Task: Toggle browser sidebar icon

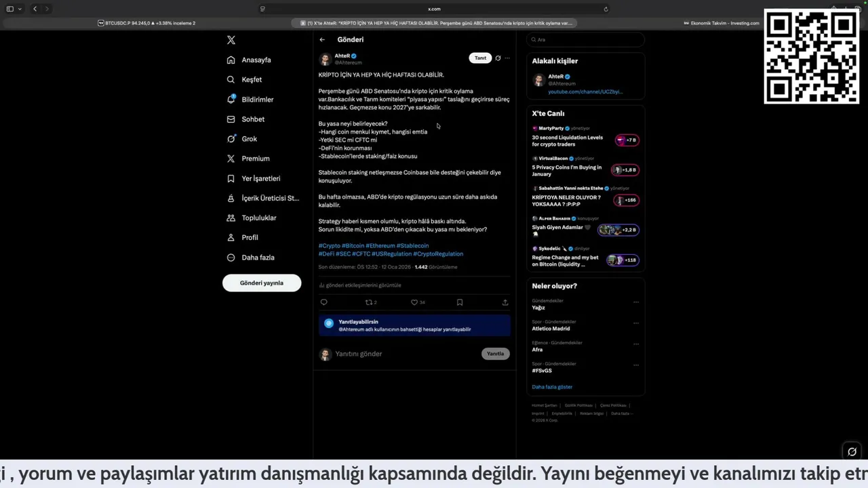Action: 9,9
